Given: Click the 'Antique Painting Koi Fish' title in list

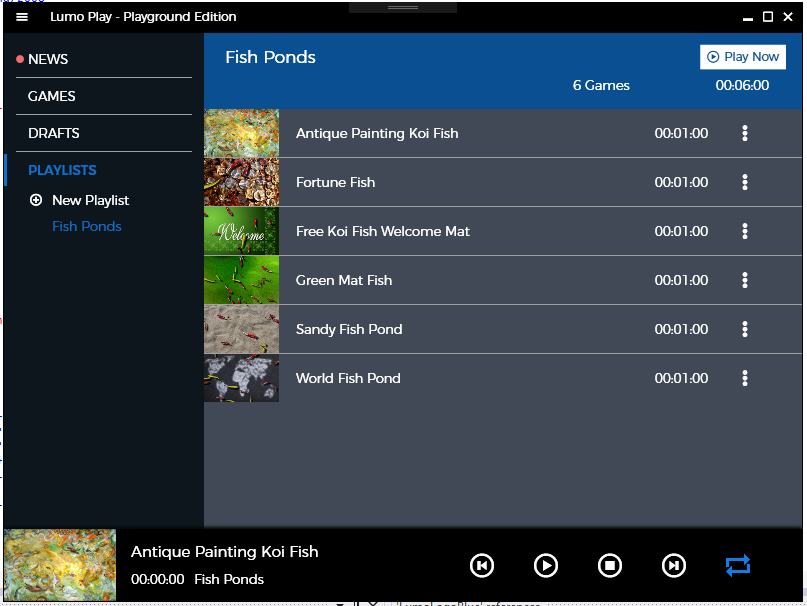Looking at the screenshot, I should (377, 133).
